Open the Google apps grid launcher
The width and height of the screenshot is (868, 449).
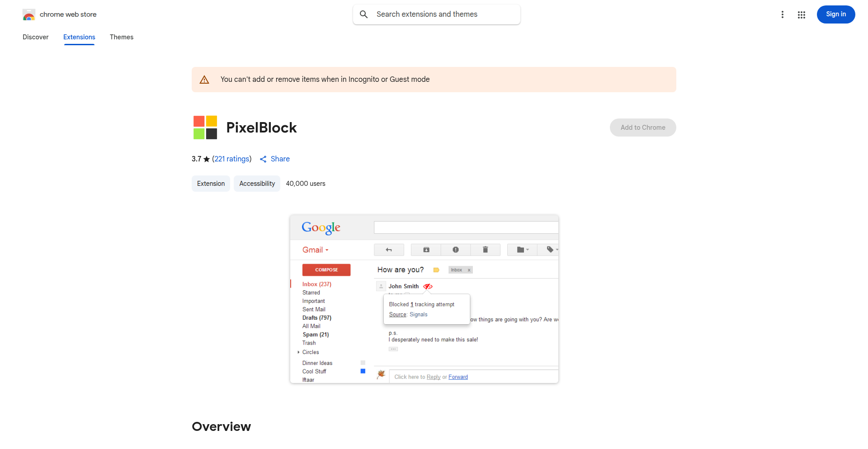(802, 14)
